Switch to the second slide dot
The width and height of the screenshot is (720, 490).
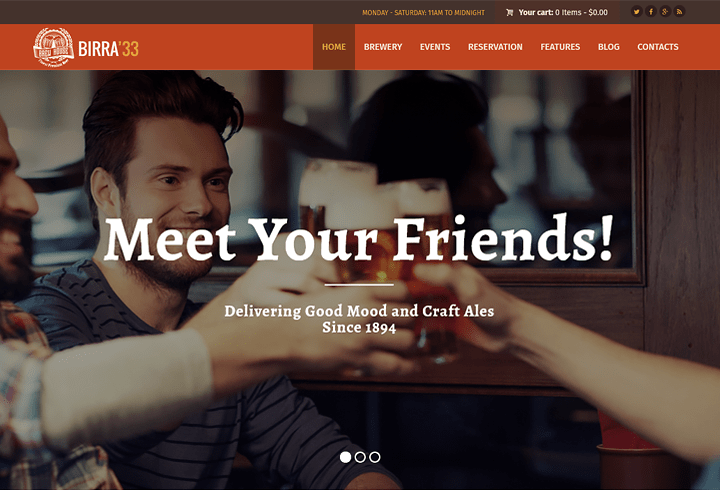pyautogui.click(x=360, y=457)
